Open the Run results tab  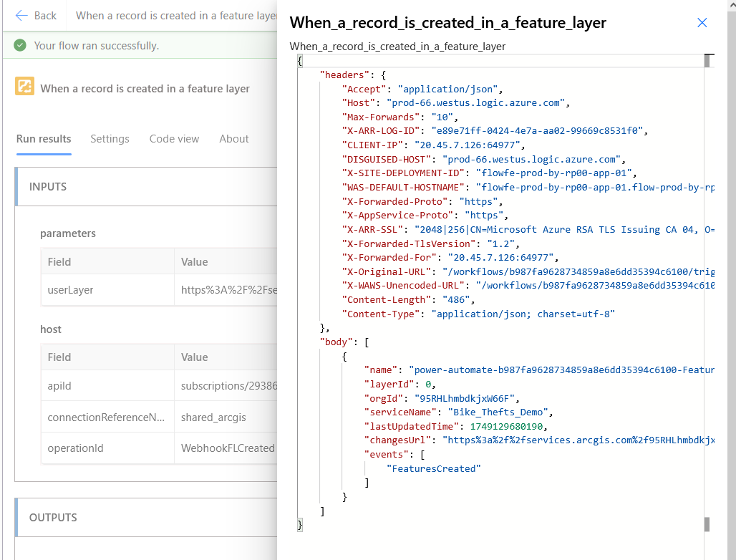click(44, 139)
